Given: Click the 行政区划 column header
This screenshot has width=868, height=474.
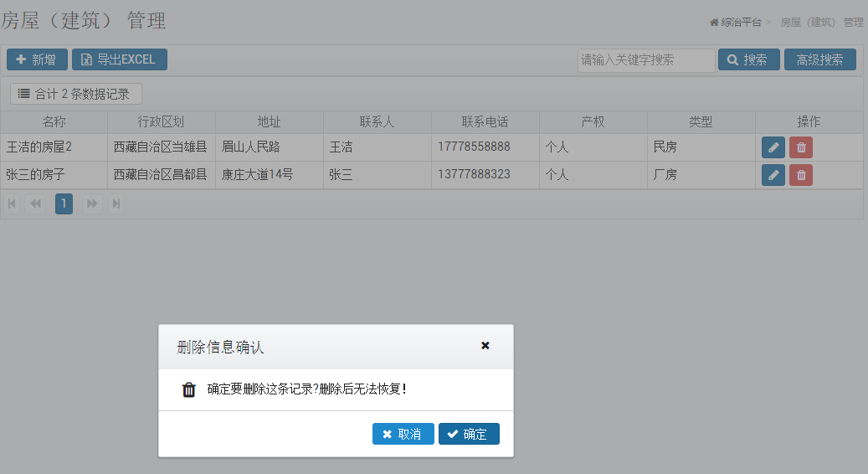Looking at the screenshot, I should click(161, 121).
